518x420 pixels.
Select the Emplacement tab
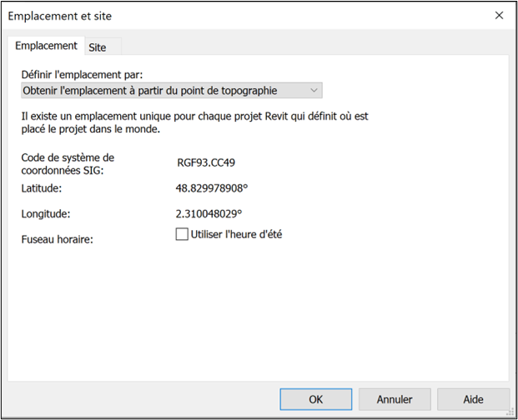(46, 47)
